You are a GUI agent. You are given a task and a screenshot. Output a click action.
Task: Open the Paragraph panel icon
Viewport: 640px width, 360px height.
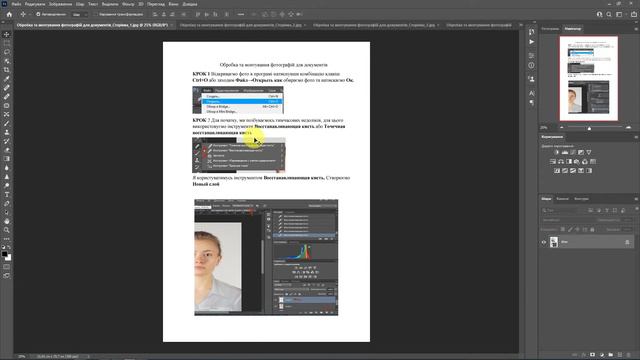tap(531, 103)
